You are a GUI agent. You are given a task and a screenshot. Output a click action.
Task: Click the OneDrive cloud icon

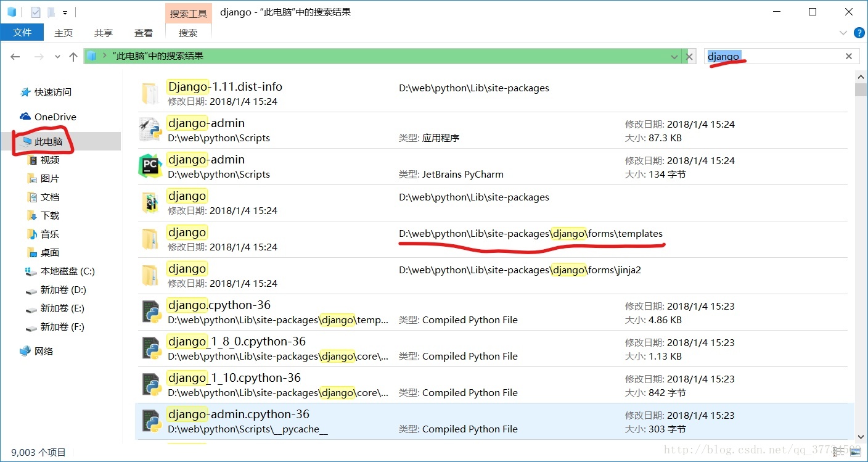(x=25, y=117)
